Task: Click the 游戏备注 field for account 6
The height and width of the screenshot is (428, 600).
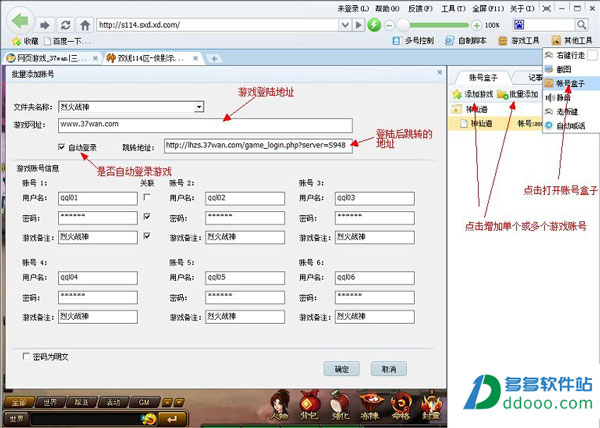Action: click(375, 317)
